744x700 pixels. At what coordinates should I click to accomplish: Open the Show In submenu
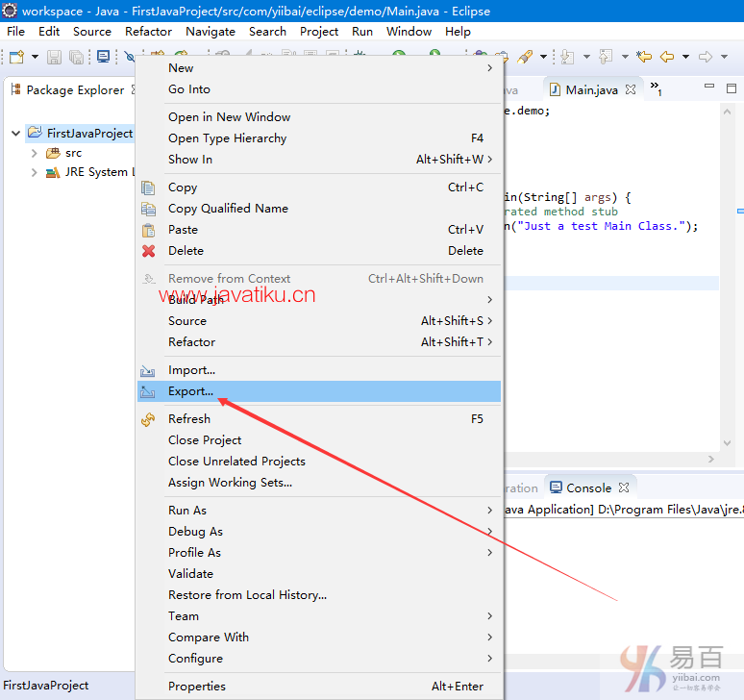(319, 160)
